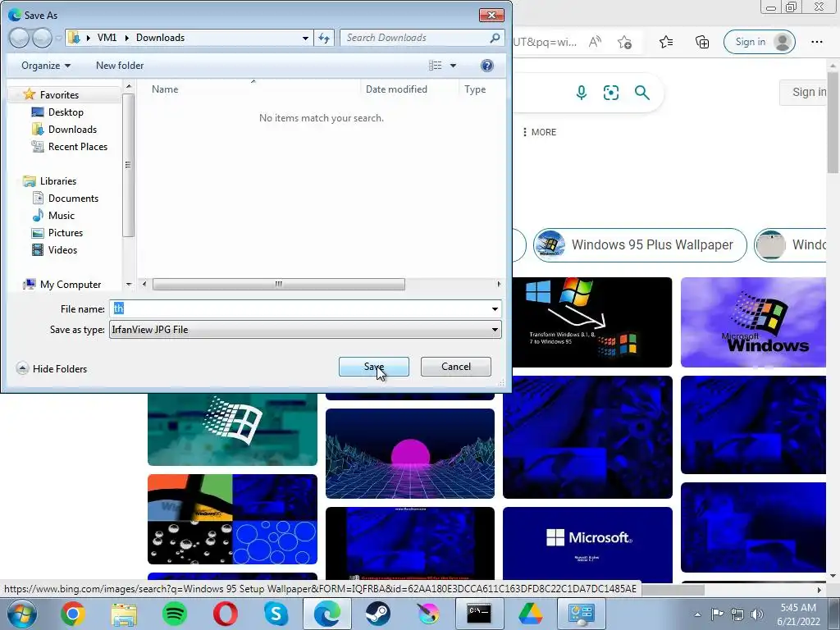Go back using dialog Back arrow
Viewport: 840px width, 630px height.
point(19,38)
